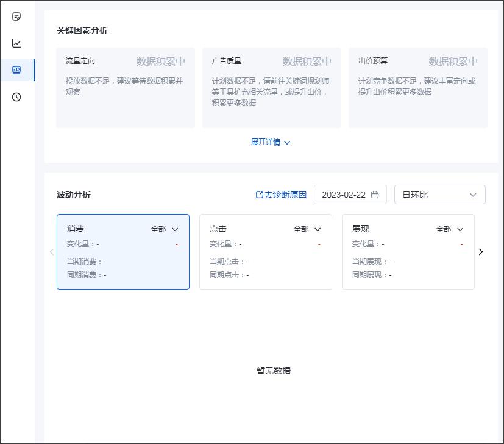This screenshot has width=504, height=444.
Task: Select the trend chart icon in the sidebar
Action: click(x=16, y=43)
